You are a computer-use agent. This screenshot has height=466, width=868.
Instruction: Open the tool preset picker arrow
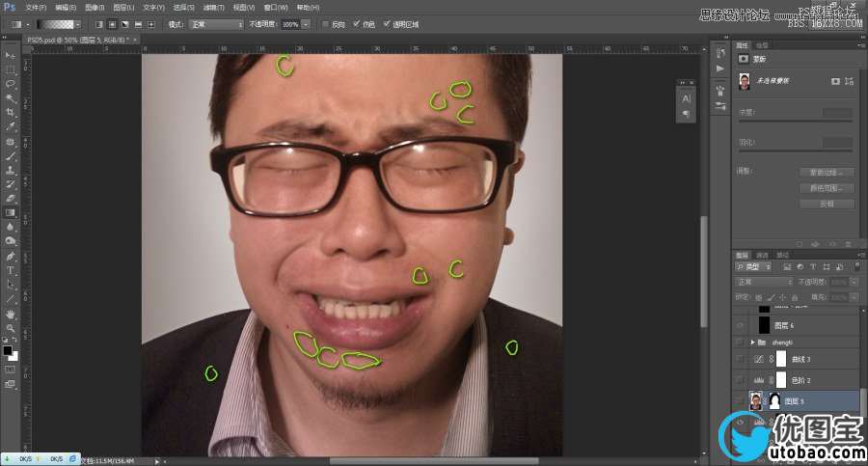(x=27, y=24)
